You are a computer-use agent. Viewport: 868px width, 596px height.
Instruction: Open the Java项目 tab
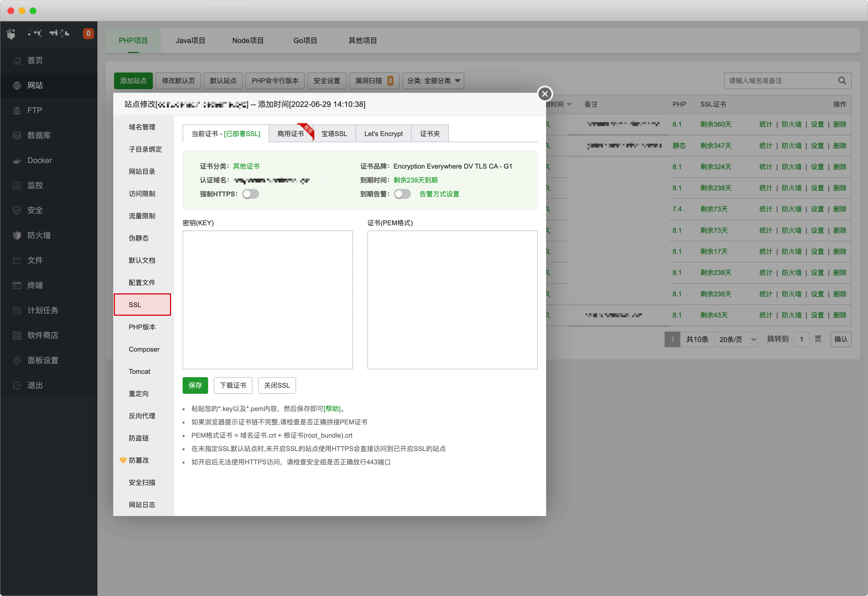pos(190,40)
